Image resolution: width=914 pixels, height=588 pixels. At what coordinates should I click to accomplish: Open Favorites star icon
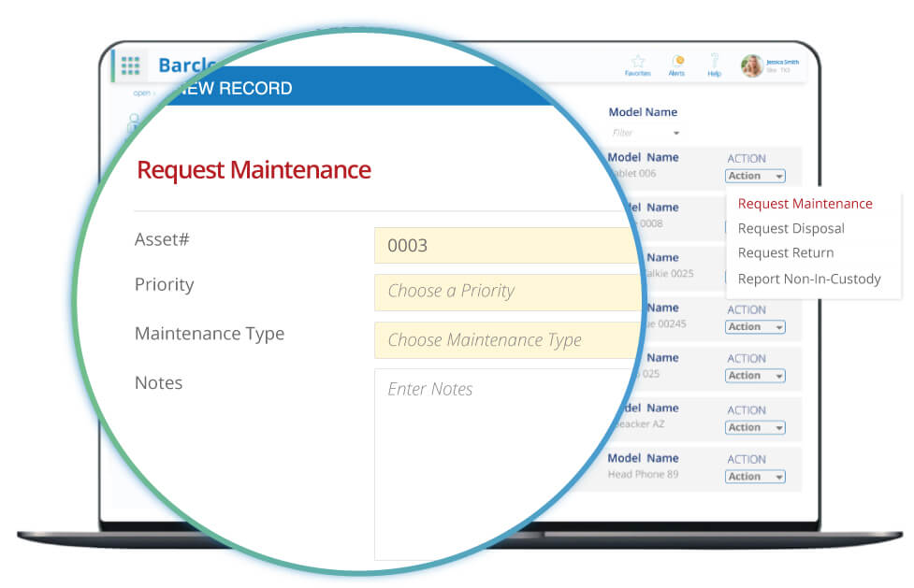pyautogui.click(x=638, y=61)
